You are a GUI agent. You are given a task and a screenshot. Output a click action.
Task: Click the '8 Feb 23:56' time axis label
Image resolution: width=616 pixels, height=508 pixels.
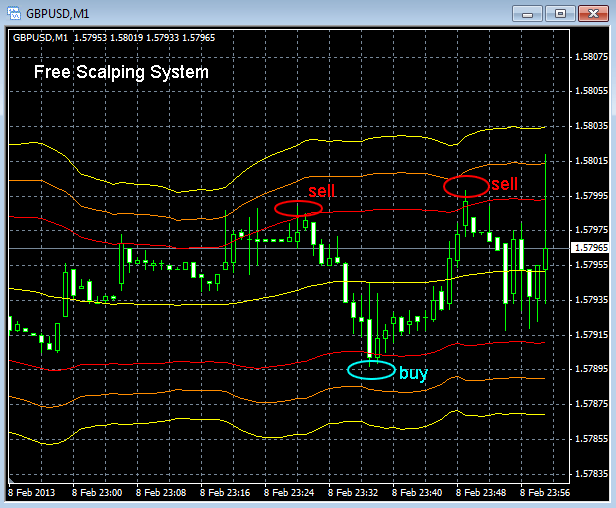click(x=545, y=493)
